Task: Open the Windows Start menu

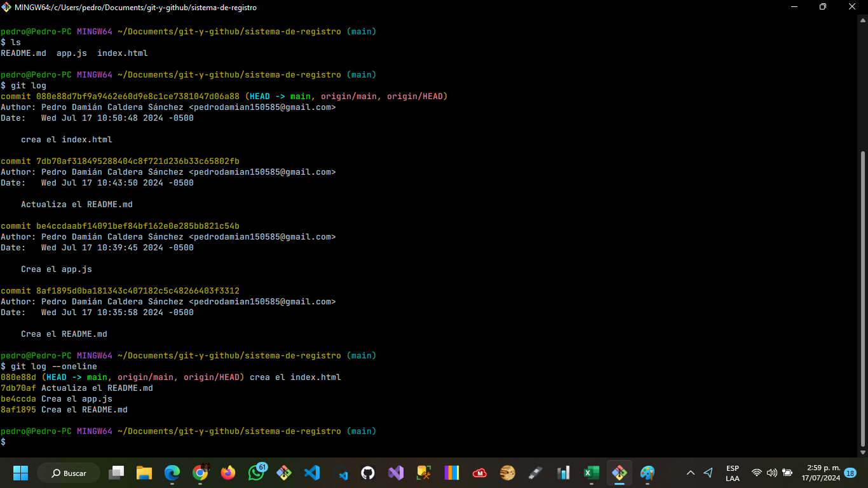Action: 21,473
